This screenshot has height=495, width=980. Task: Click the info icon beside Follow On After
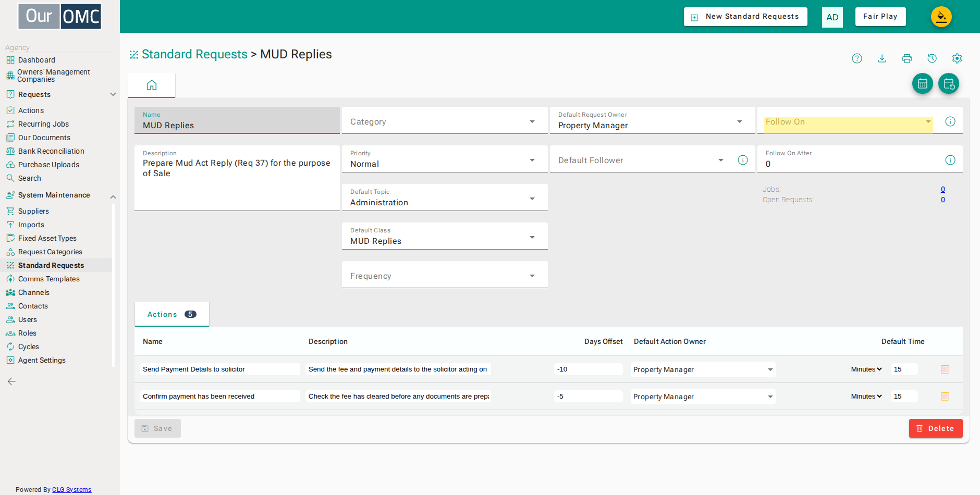pyautogui.click(x=950, y=160)
